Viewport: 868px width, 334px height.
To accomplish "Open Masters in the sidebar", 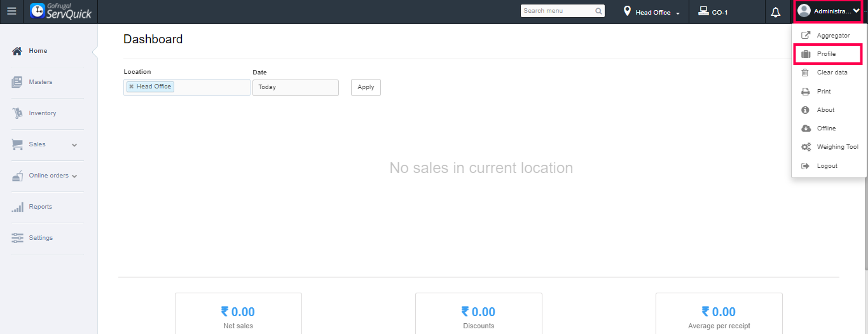I will (x=40, y=82).
